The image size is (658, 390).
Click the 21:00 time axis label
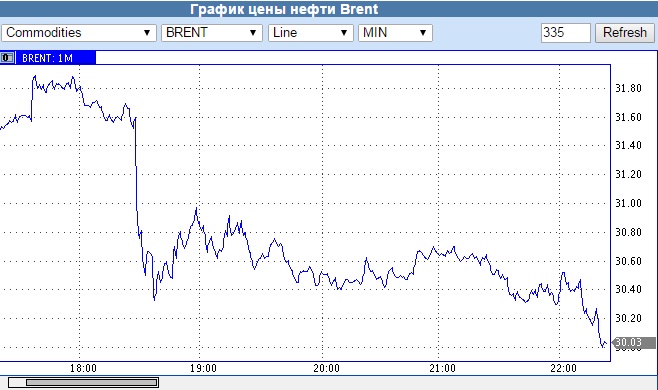[x=442, y=369]
